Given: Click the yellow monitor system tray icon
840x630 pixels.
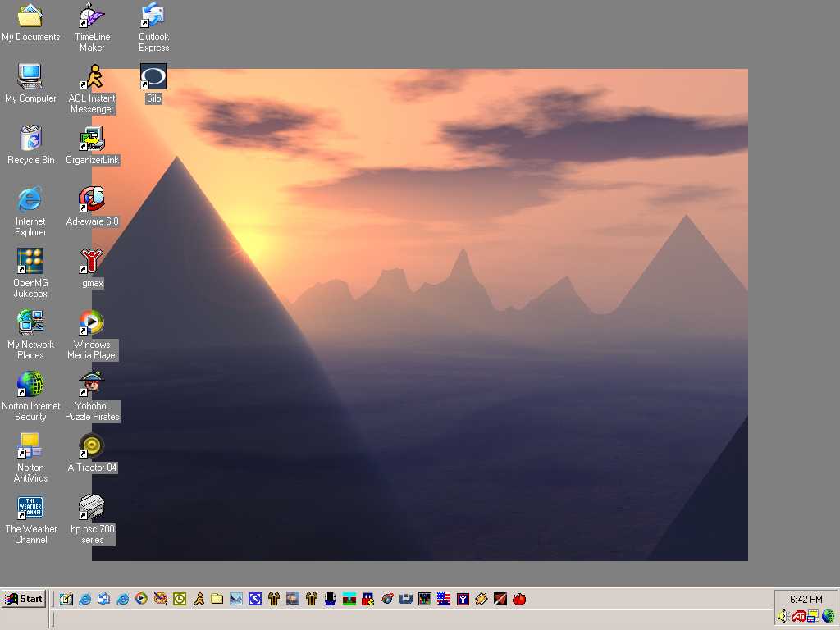Looking at the screenshot, I should click(x=813, y=616).
